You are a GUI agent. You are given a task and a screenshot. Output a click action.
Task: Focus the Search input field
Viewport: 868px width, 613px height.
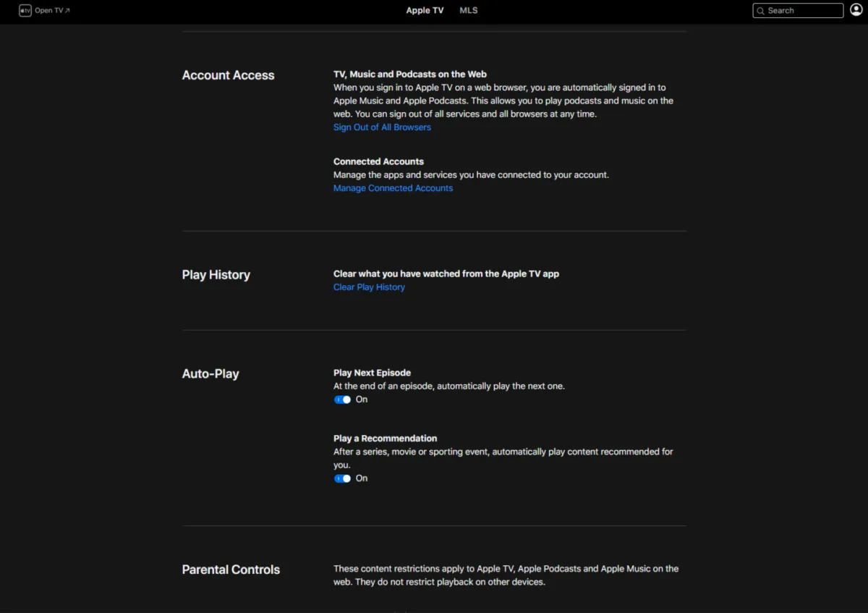pos(798,11)
